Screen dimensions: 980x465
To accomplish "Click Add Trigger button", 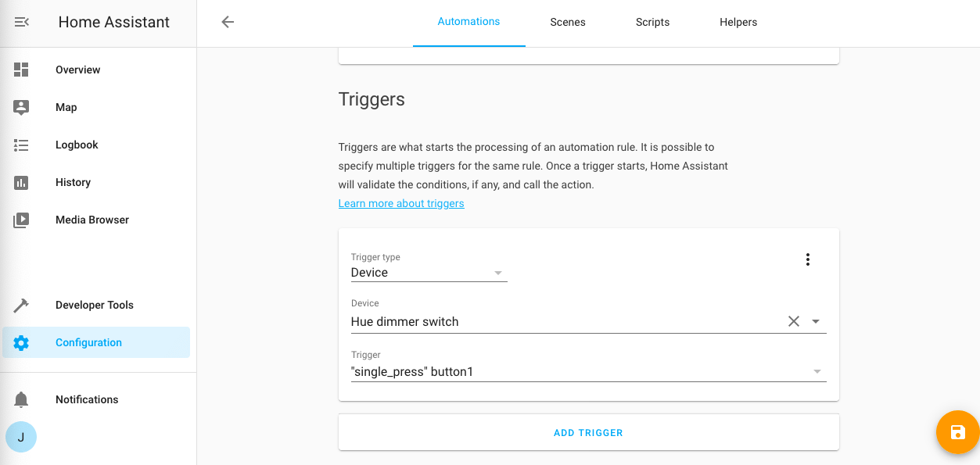I will point(588,432).
